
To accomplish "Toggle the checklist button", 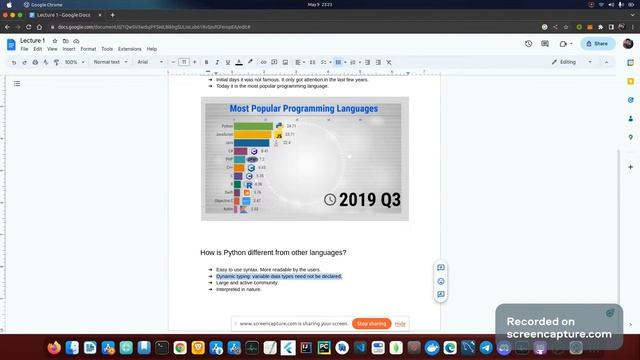I will click(x=323, y=62).
